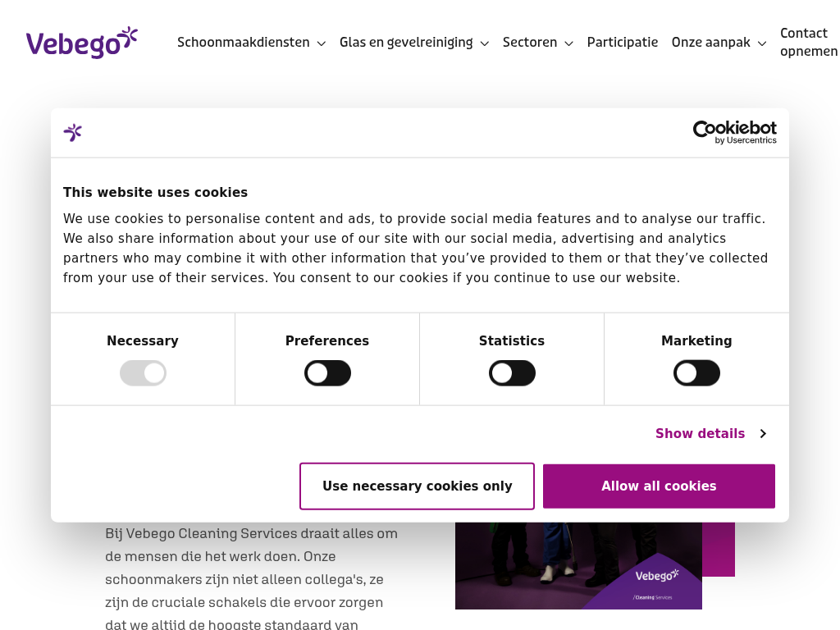Open the Contact opnemen page

[x=808, y=43]
